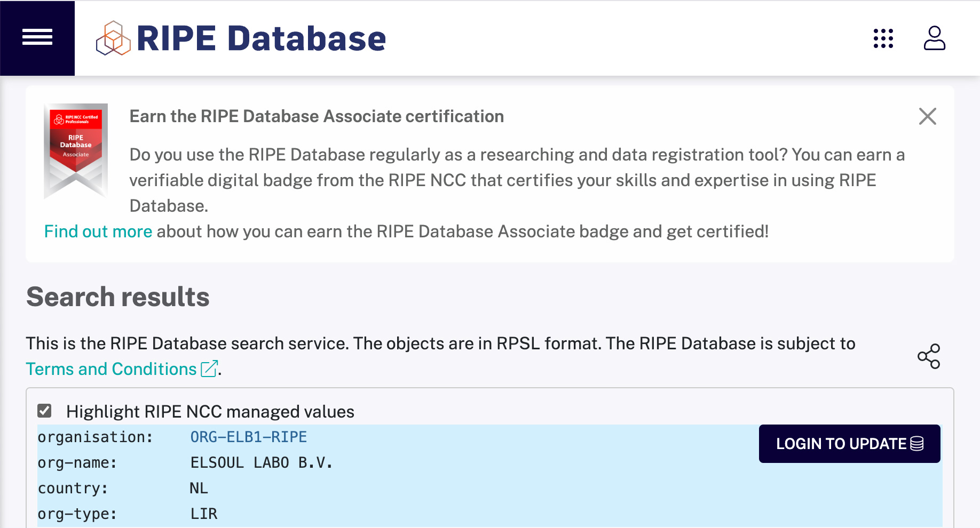Click external link icon beside Terms and Conditions

(209, 369)
